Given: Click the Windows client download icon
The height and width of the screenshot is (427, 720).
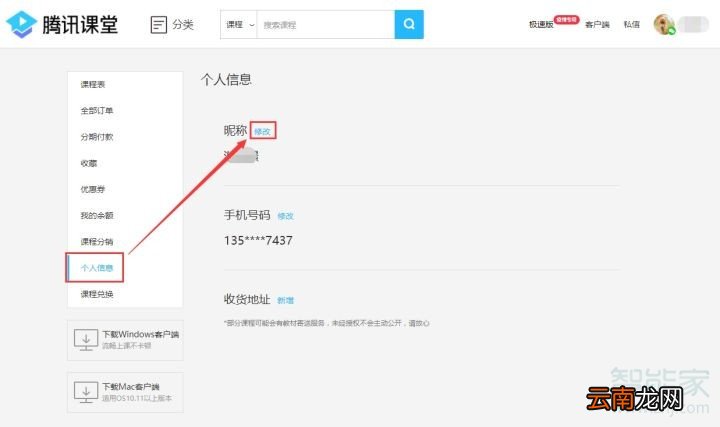Looking at the screenshot, I should point(86,340).
